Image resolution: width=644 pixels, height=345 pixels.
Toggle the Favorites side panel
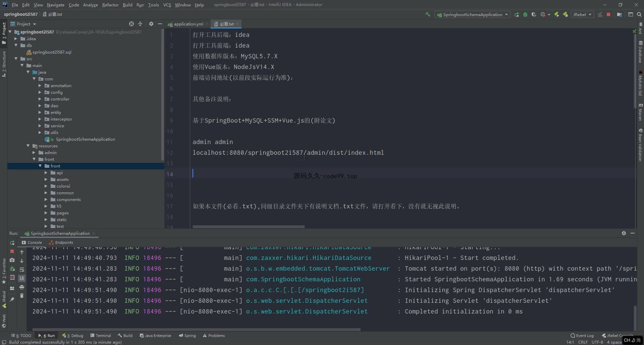tap(4, 271)
